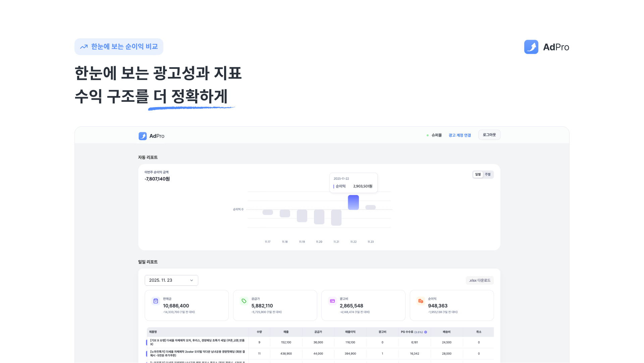Download report via .xlsx 다운로드 button
644x363 pixels.
click(479, 280)
